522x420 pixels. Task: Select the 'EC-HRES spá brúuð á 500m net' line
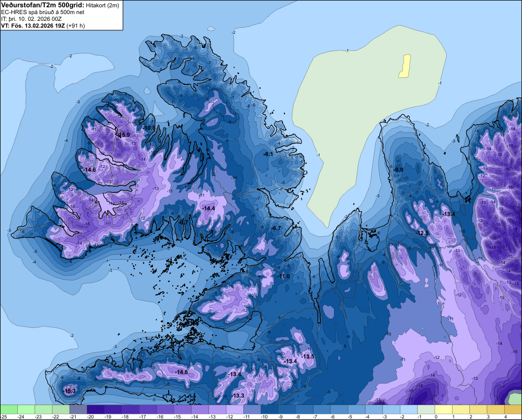tap(43, 12)
